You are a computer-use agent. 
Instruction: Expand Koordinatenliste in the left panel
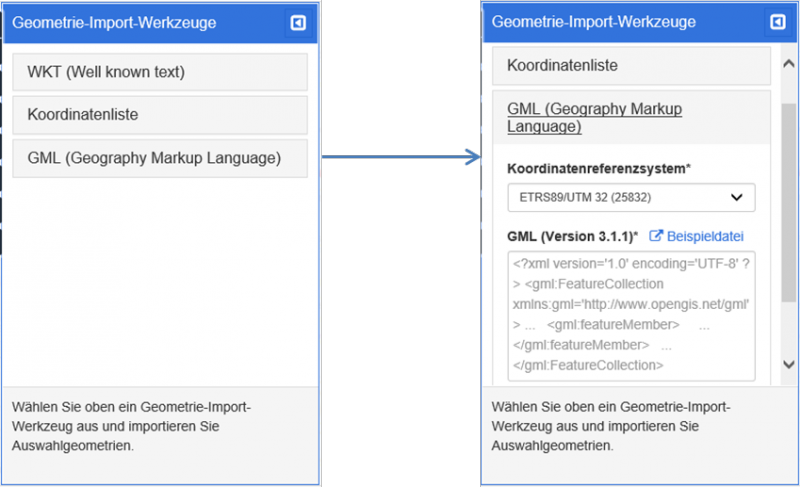(x=160, y=115)
